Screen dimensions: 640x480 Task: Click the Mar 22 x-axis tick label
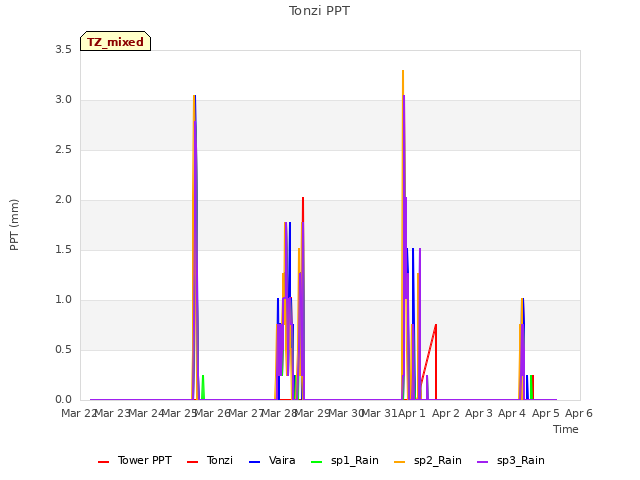point(79,413)
